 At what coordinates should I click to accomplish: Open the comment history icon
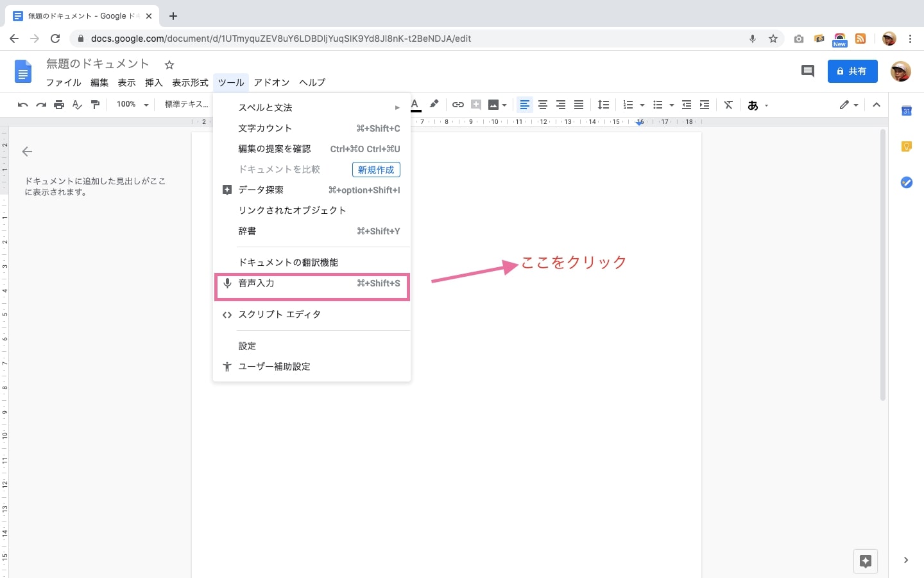coord(808,71)
